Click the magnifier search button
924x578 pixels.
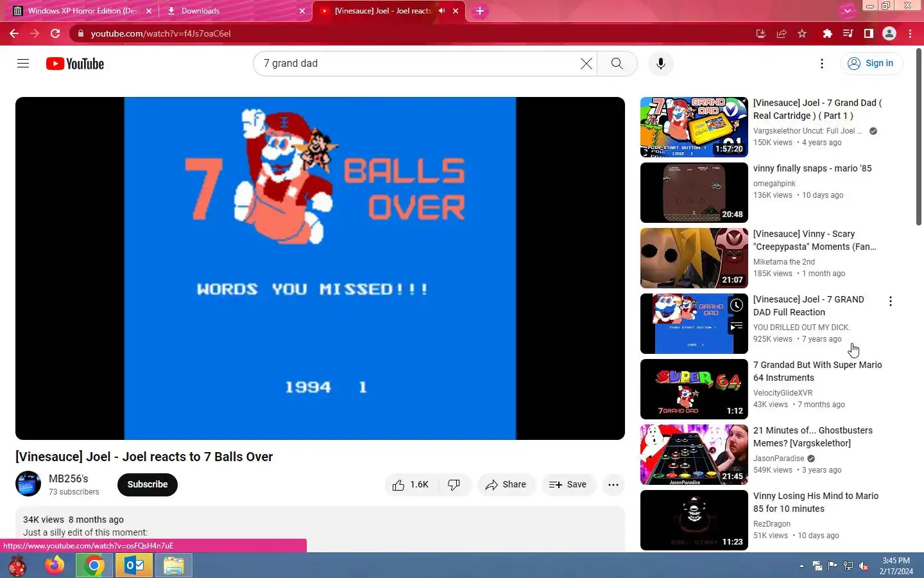click(617, 64)
